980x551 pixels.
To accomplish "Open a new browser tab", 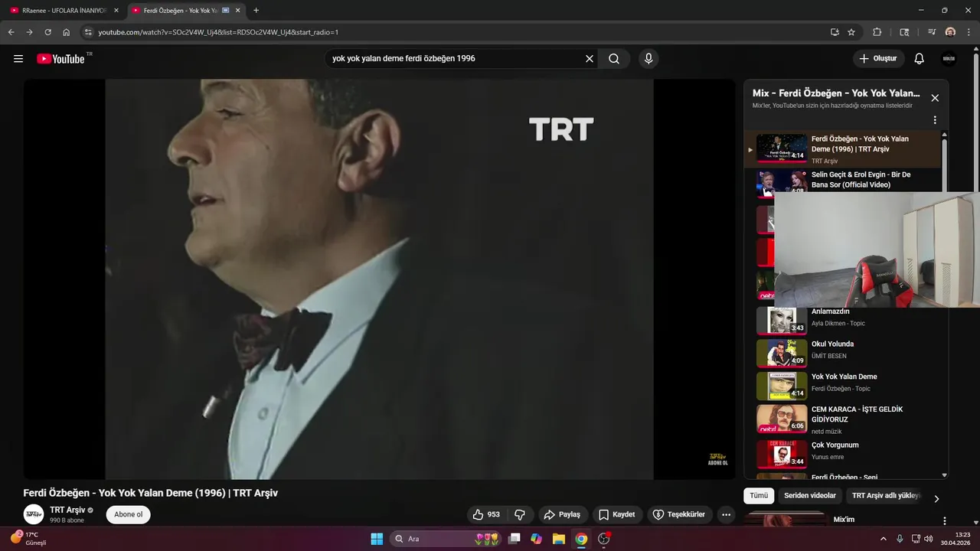I will [x=256, y=11].
